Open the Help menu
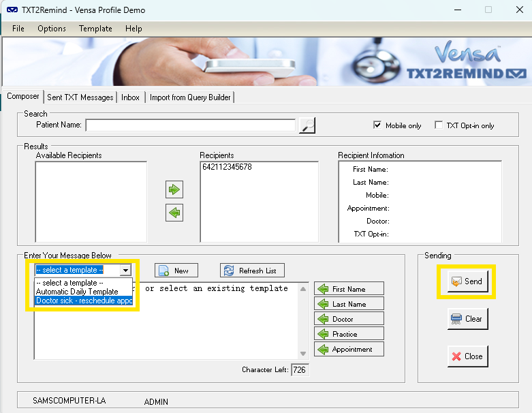This screenshot has height=413, width=532. (x=134, y=29)
